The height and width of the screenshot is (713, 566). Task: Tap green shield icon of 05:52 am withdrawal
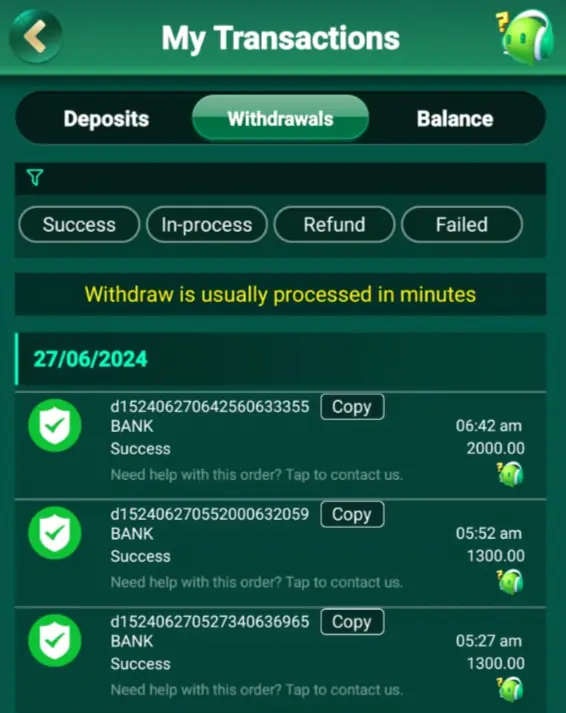(x=55, y=533)
